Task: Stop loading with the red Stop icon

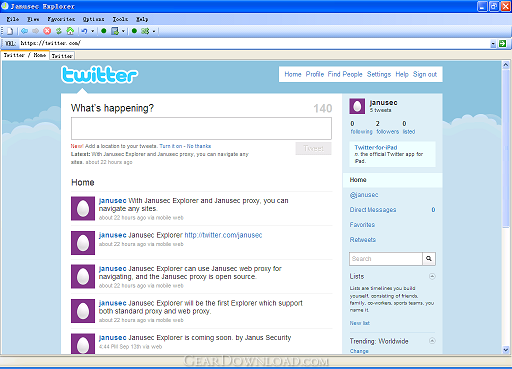Action: tap(47, 31)
